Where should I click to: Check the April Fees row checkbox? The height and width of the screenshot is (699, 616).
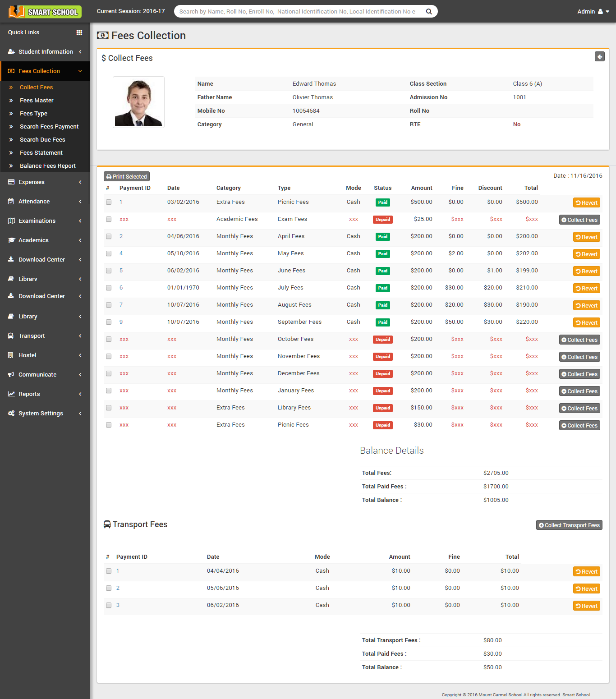pyautogui.click(x=108, y=236)
